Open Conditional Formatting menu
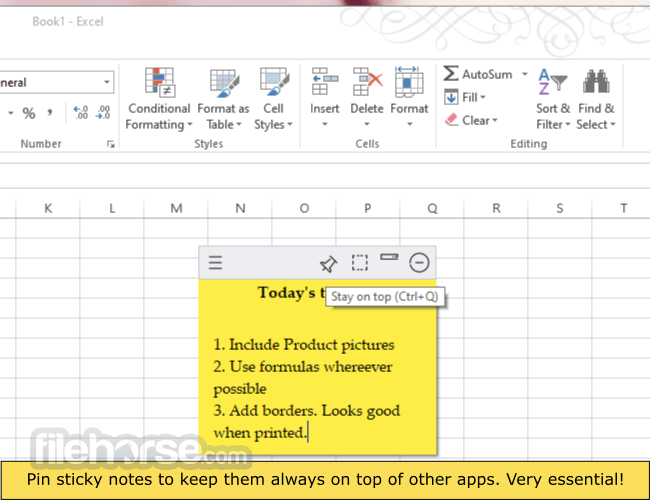The image size is (650, 500). coord(159,100)
